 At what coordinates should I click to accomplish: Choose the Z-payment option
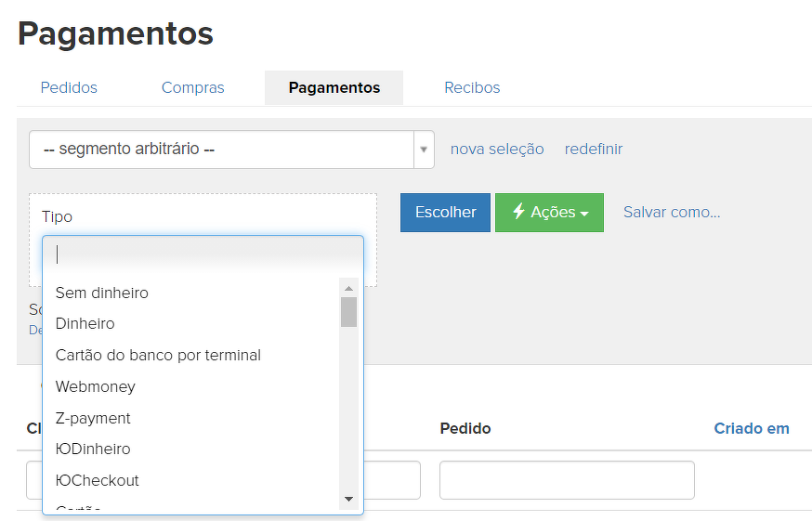[93, 418]
